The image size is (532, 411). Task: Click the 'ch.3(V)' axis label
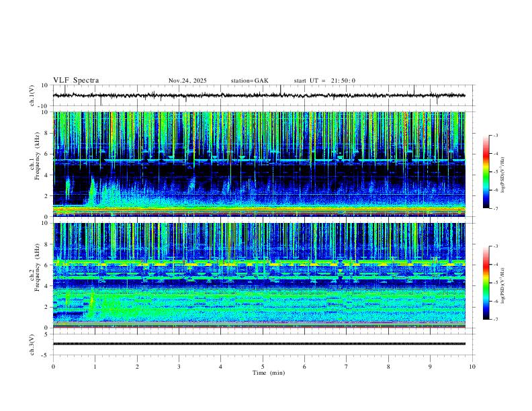point(32,345)
